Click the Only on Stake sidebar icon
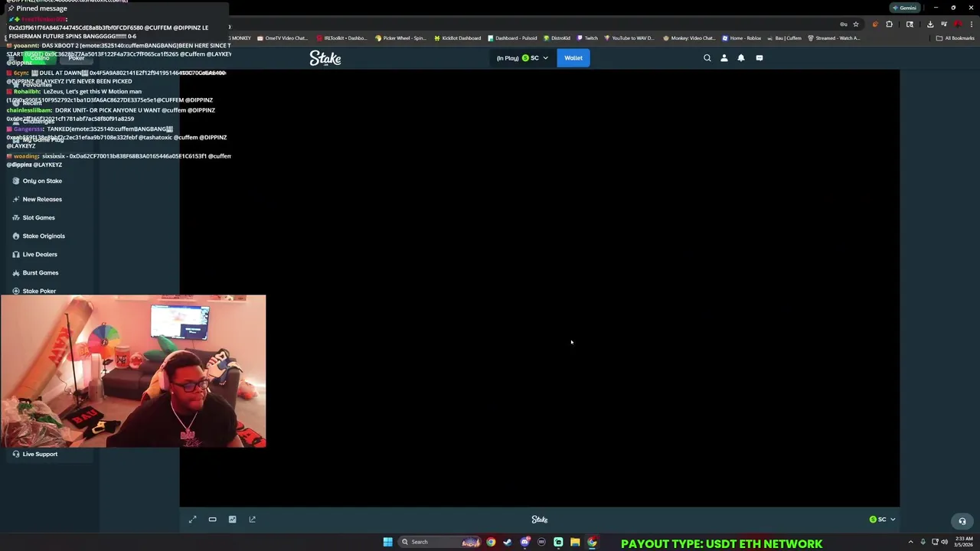The height and width of the screenshot is (551, 980). [x=16, y=181]
